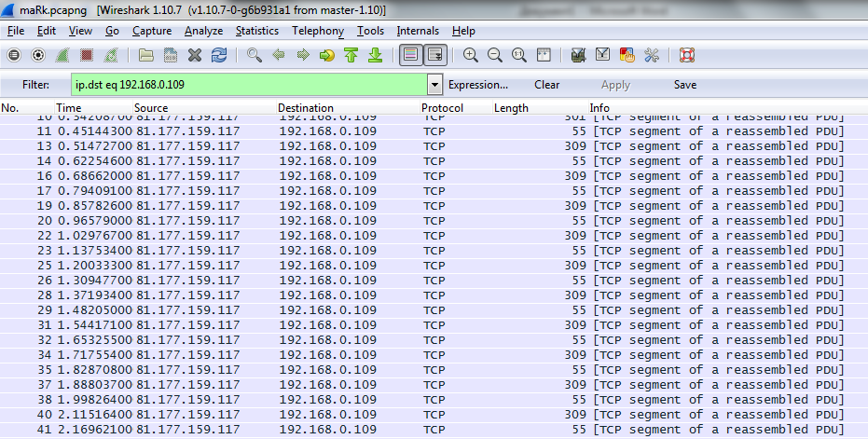
Task: Open the File menu
Action: pos(16,31)
